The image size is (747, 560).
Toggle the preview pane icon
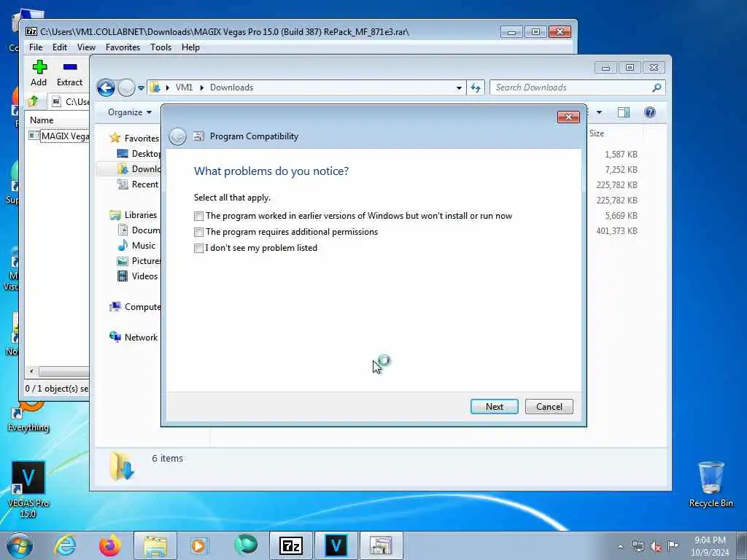(623, 112)
